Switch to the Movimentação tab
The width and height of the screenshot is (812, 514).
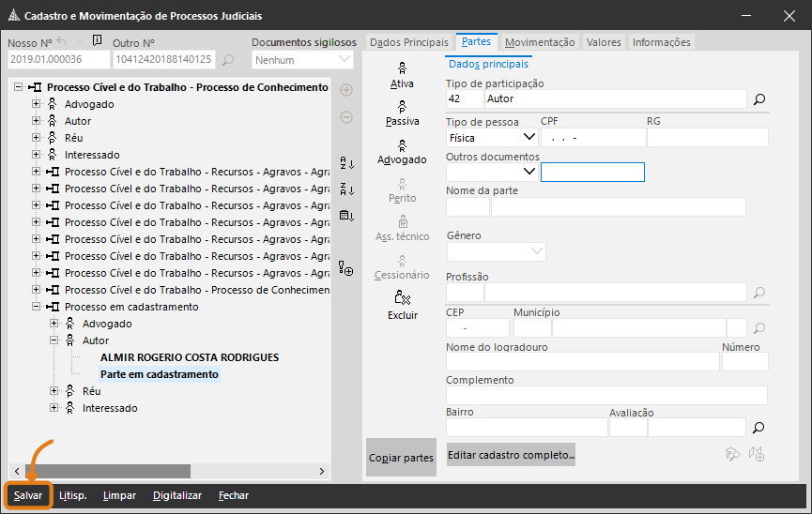pyautogui.click(x=540, y=42)
